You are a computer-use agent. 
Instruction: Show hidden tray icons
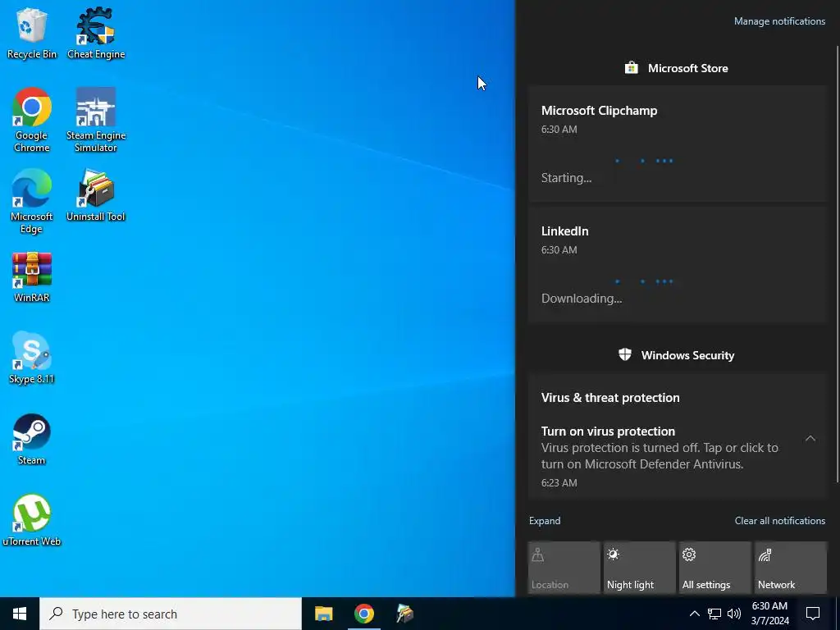[x=694, y=614]
